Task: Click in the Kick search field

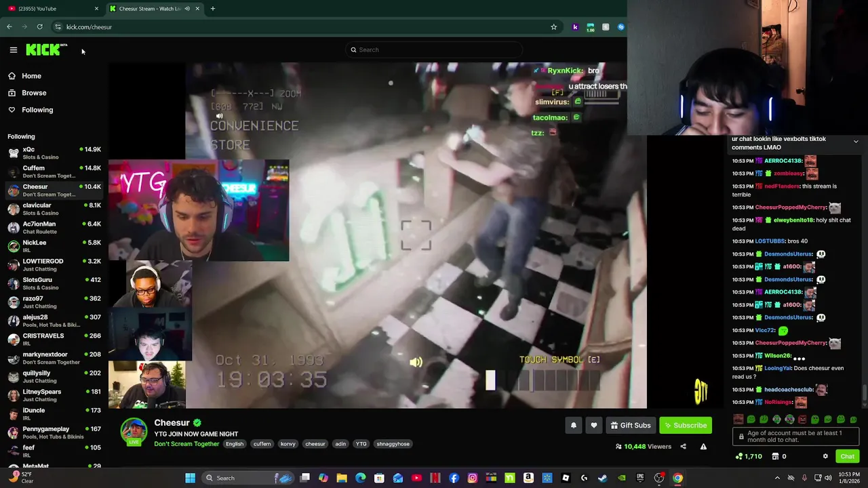Action: point(434,49)
